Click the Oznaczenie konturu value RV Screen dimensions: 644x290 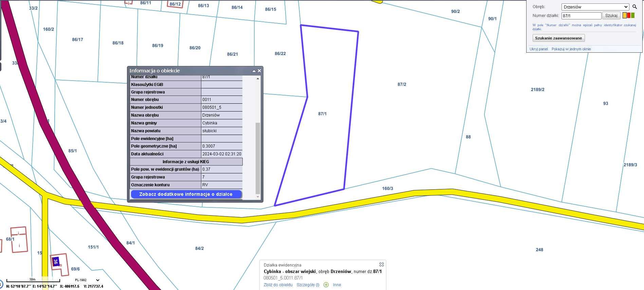205,185
